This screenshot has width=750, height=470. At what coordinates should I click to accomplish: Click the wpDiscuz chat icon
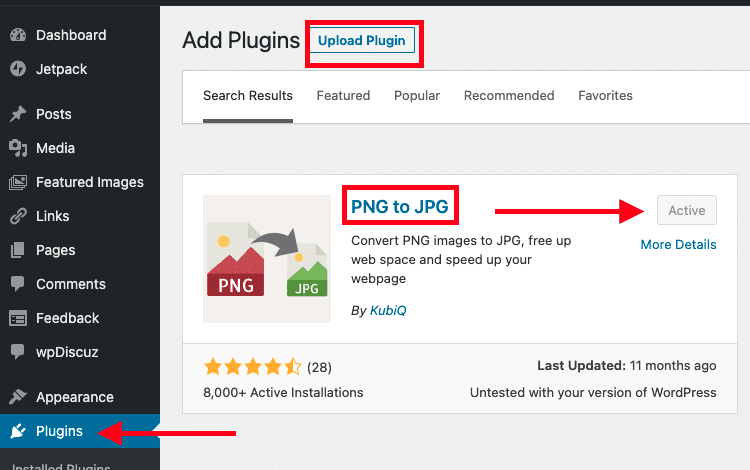click(18, 352)
